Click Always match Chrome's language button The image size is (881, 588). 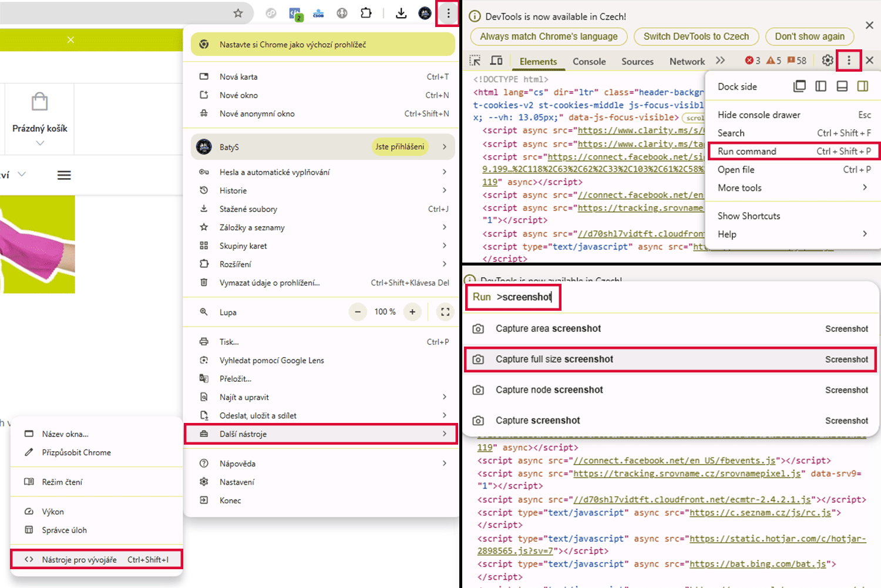tap(549, 36)
